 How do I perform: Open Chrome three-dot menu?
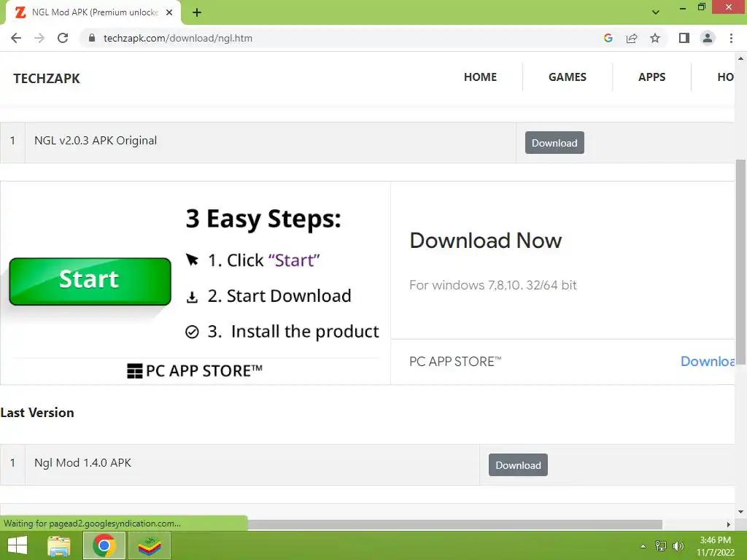[x=731, y=38]
